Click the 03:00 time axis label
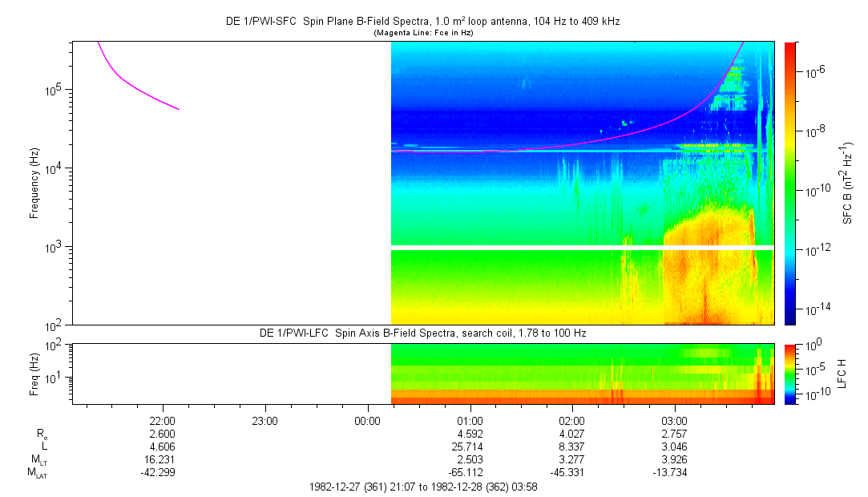Screen dimensions: 868x497 (674, 421)
